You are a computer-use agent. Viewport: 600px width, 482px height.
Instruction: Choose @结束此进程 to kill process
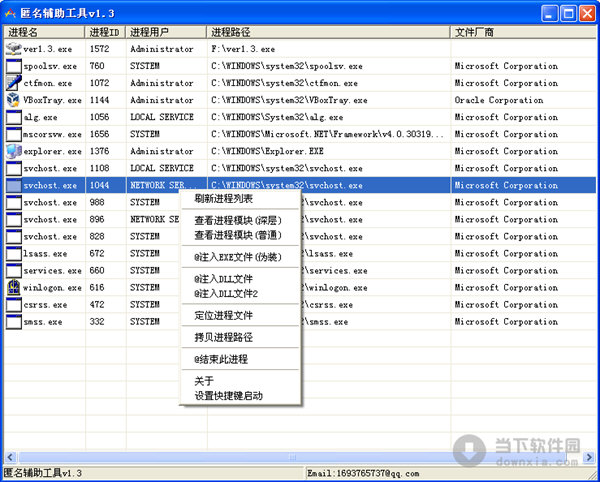(x=240, y=359)
